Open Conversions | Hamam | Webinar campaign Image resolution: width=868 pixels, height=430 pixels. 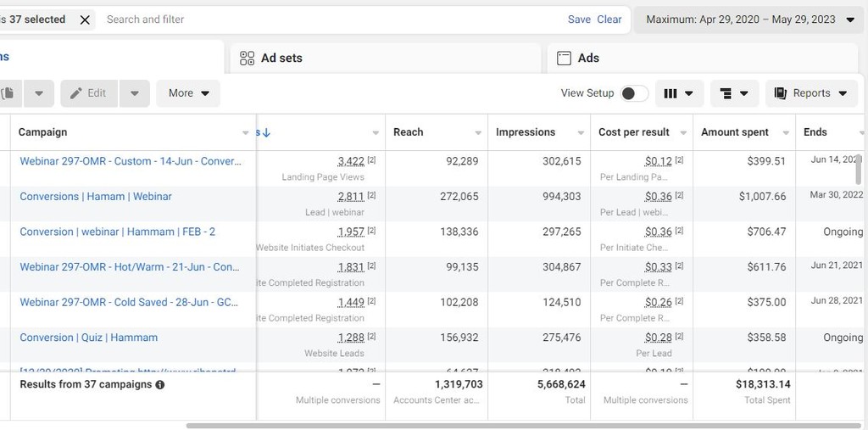pos(96,197)
